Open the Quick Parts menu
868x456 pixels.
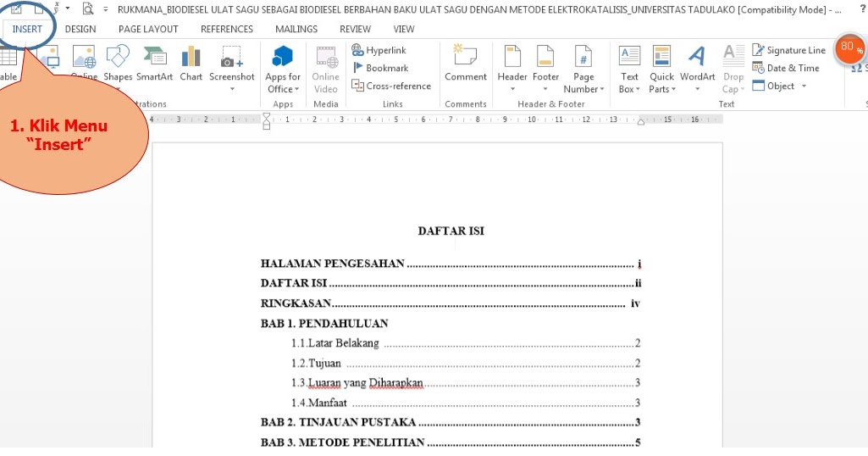click(661, 70)
